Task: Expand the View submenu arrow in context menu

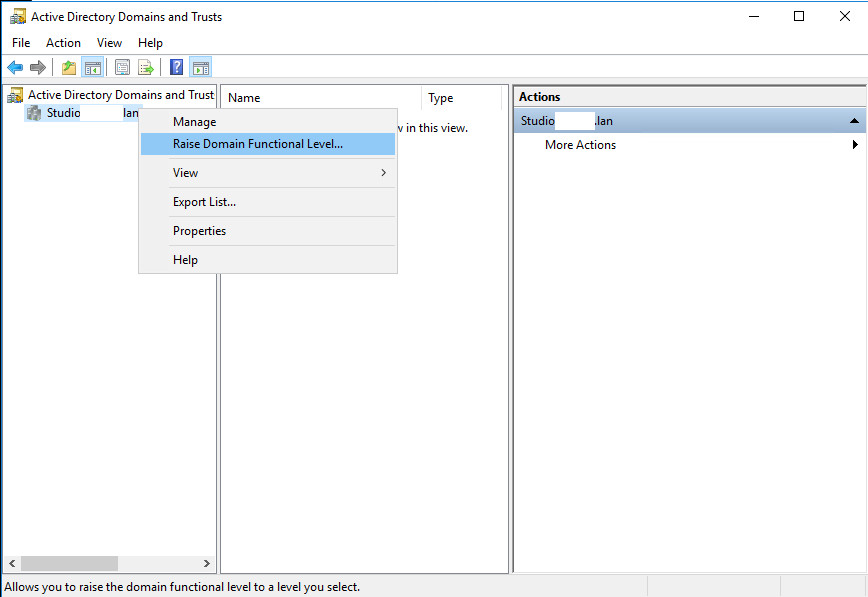Action: point(383,173)
